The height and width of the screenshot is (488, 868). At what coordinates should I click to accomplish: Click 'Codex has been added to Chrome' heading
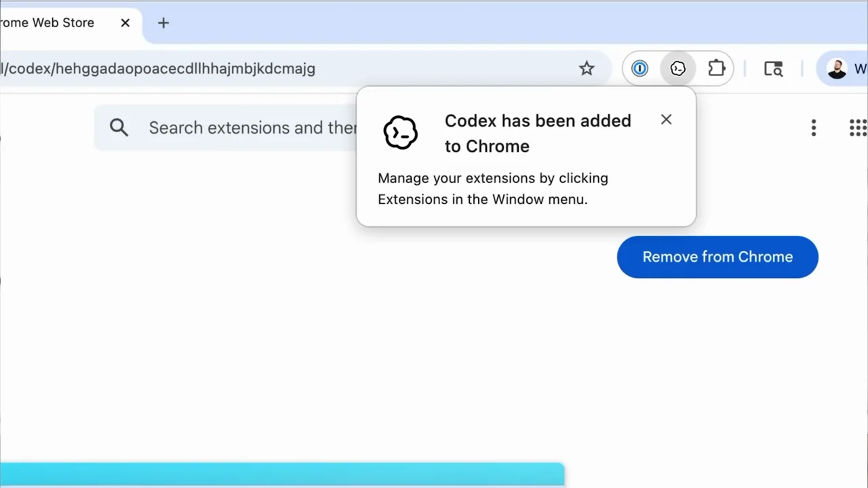point(538,133)
